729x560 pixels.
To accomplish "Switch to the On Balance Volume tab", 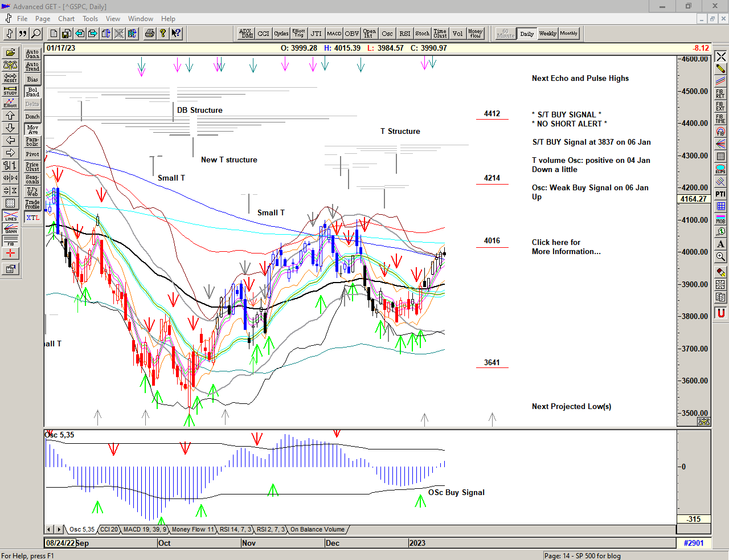I will (x=317, y=530).
